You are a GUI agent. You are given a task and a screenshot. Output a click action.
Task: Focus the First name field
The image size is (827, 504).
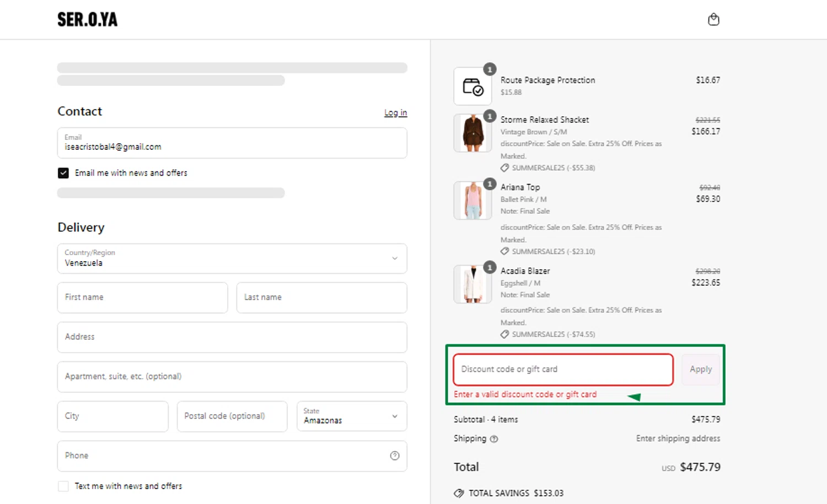click(x=142, y=297)
